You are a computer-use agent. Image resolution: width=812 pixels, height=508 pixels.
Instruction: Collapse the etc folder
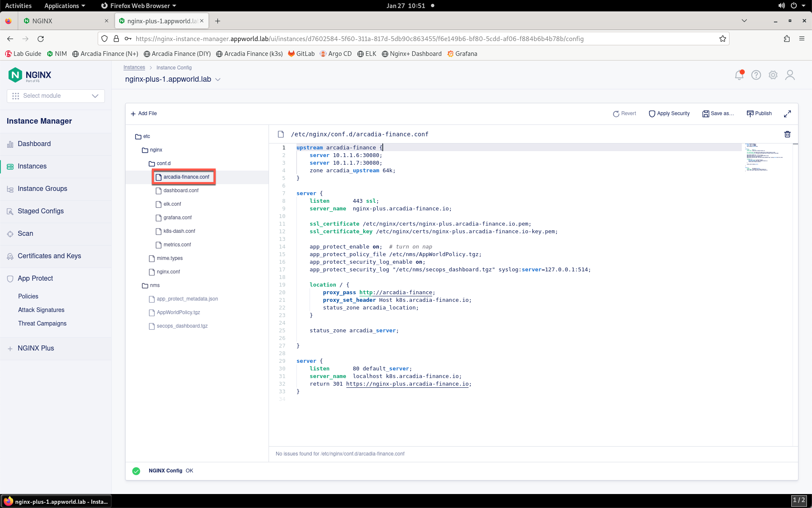[143, 136]
